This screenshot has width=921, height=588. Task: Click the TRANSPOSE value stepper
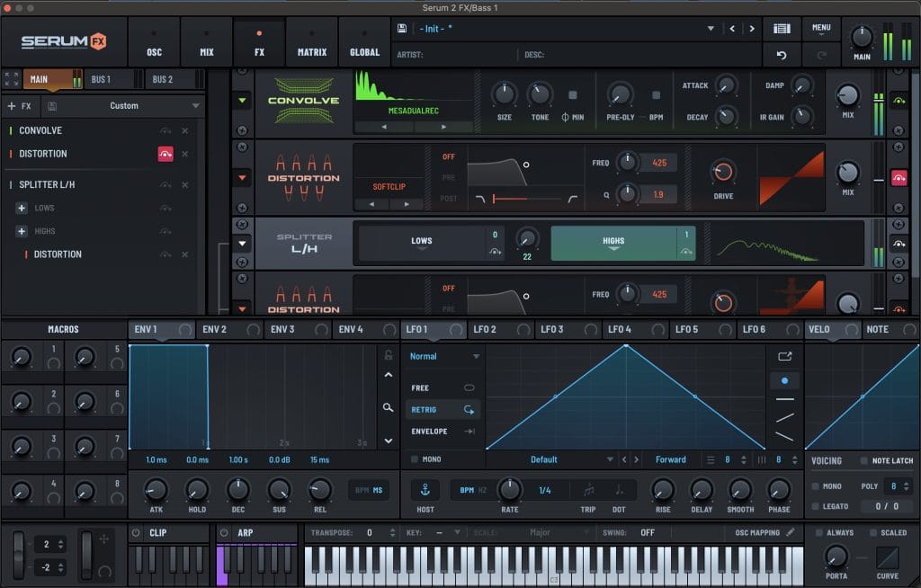392,533
